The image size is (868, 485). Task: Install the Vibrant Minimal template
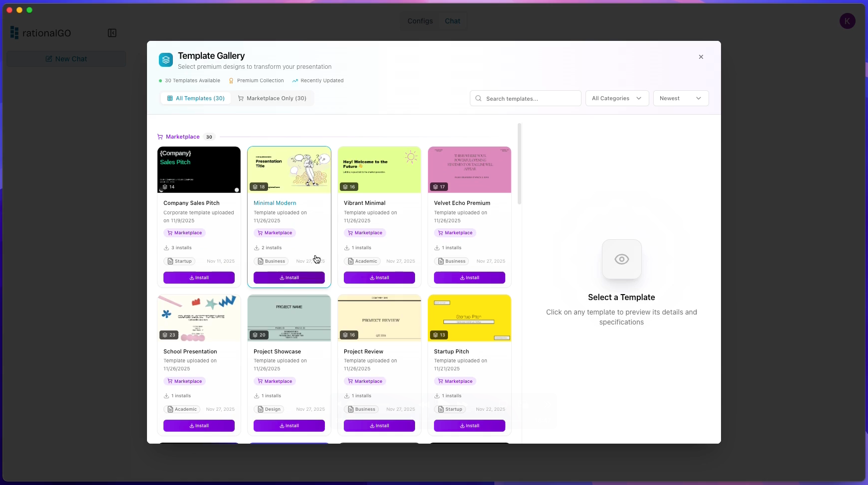click(379, 278)
